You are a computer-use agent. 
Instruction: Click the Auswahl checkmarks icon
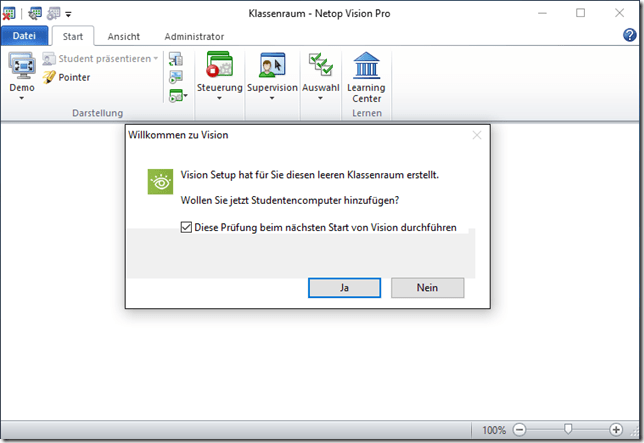[x=321, y=65]
